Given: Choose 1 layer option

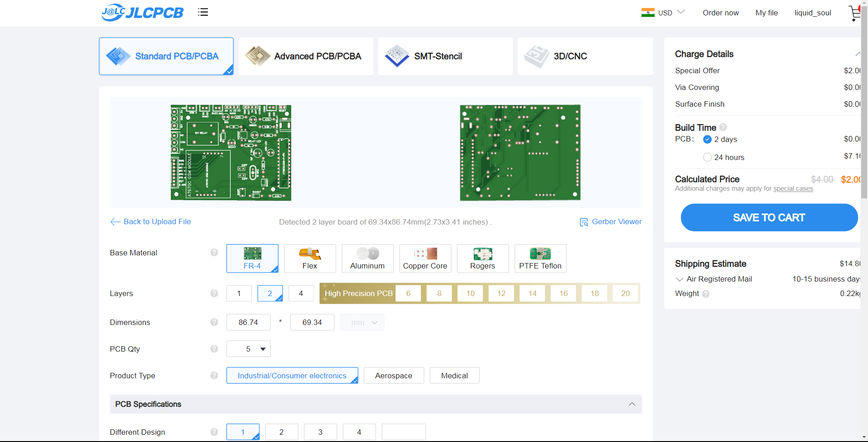Looking at the screenshot, I should point(239,293).
